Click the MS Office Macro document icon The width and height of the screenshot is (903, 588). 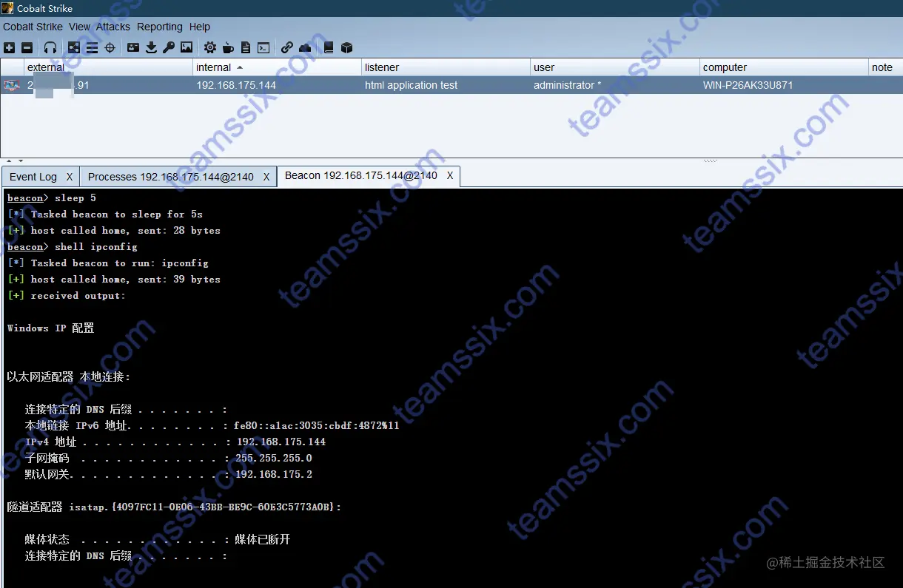[x=246, y=47]
